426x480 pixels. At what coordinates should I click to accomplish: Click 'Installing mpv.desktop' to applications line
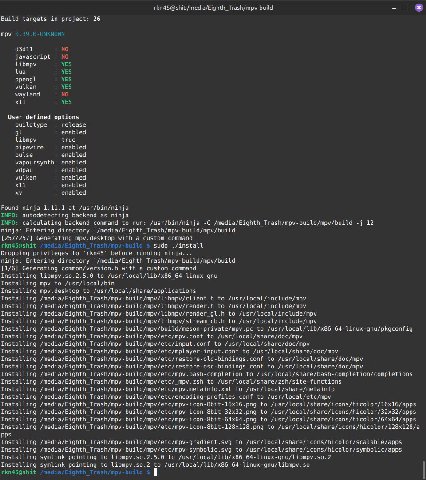point(98,291)
